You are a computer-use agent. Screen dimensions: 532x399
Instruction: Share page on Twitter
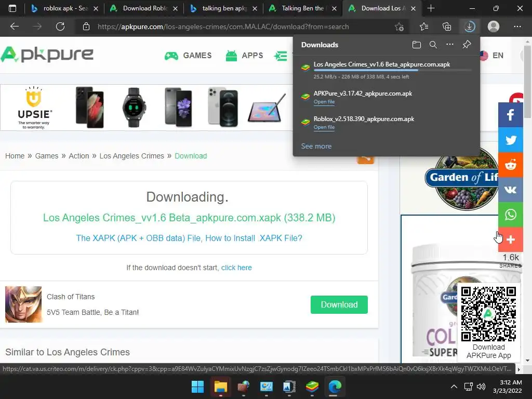[x=510, y=140]
